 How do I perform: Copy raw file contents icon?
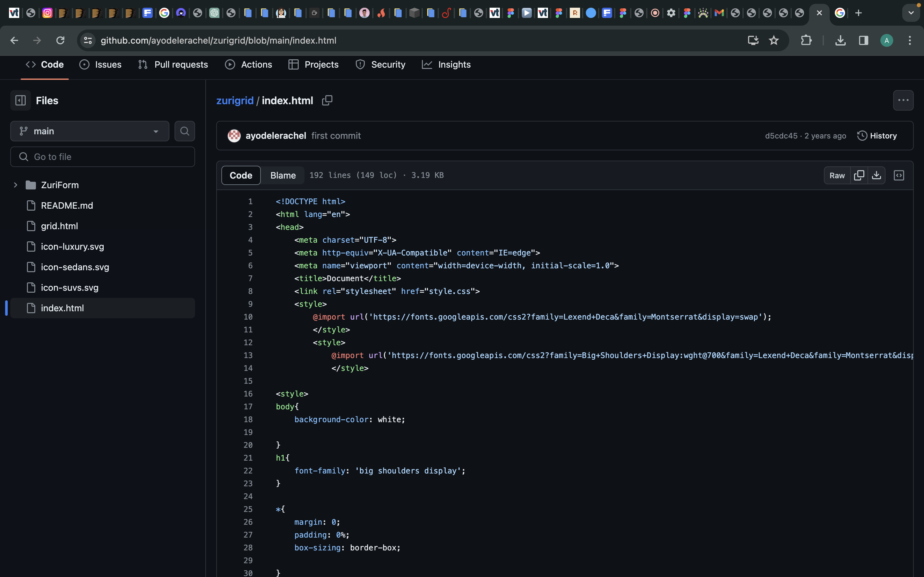click(x=859, y=175)
